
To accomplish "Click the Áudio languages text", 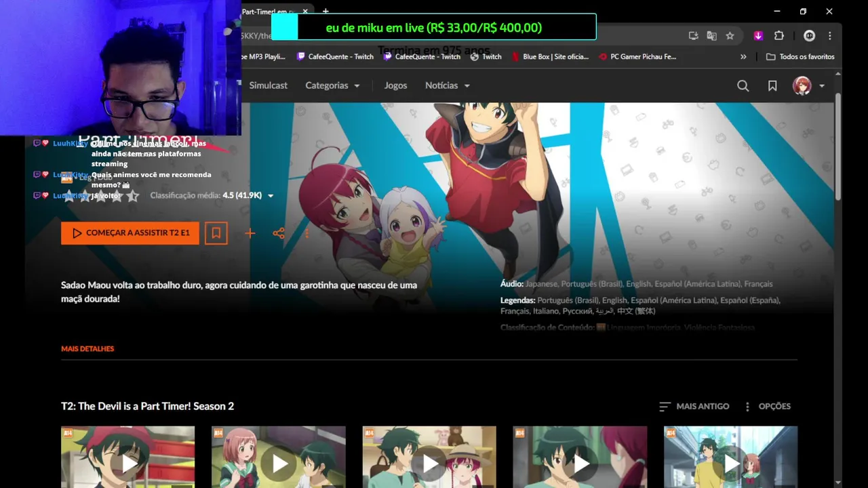I will [636, 284].
